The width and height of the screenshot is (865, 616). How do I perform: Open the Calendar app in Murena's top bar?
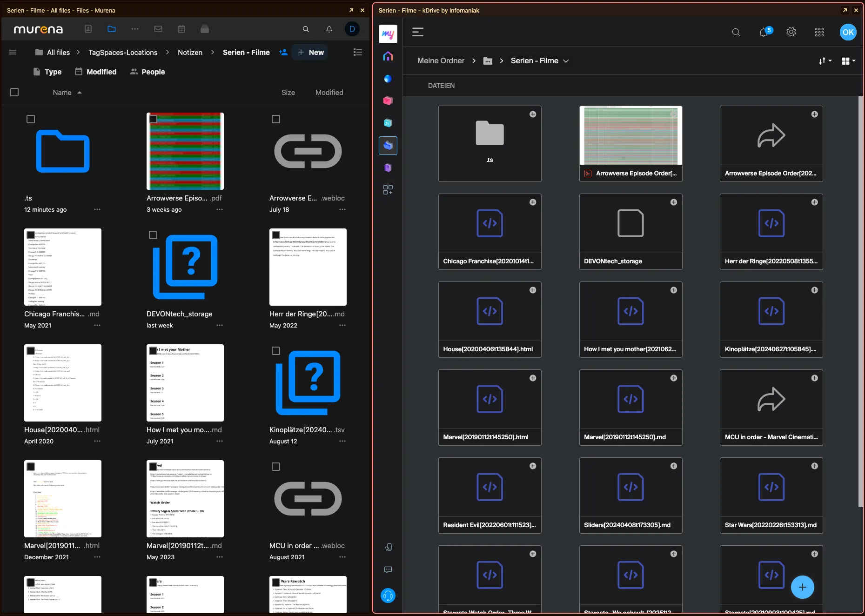181,29
